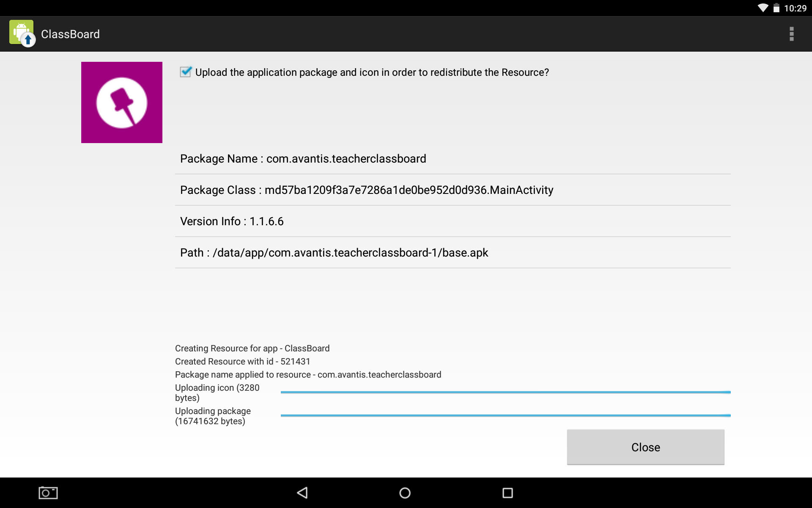The image size is (812, 508).
Task: Tap the Wi-Fi status icon
Action: [x=763, y=8]
